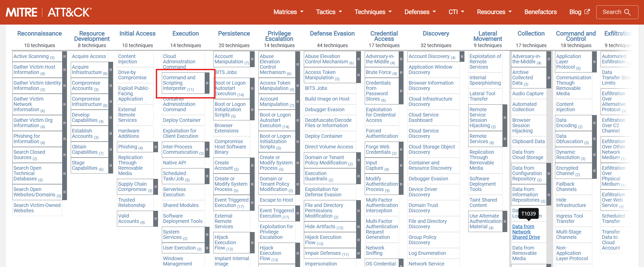Image resolution: width=644 pixels, height=267 pixels.
Task: Open the CTI dropdown menu
Action: (456, 12)
